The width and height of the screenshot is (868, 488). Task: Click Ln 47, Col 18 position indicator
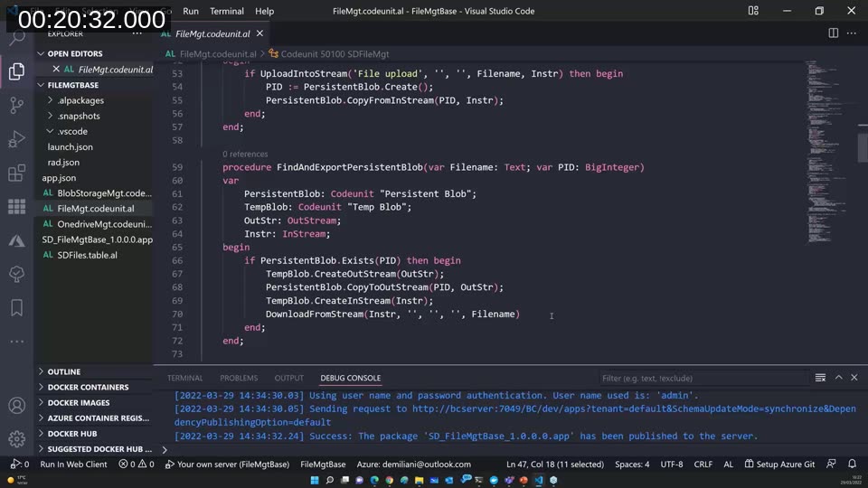coord(554,465)
